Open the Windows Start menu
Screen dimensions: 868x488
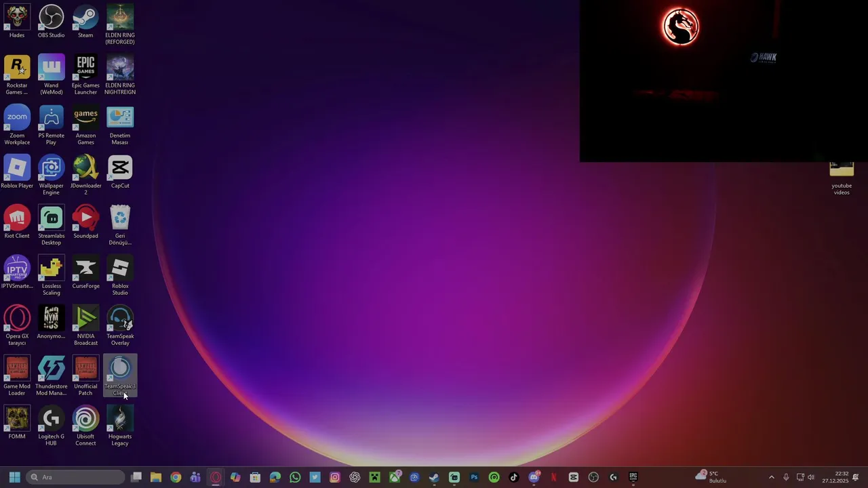pos(14,477)
